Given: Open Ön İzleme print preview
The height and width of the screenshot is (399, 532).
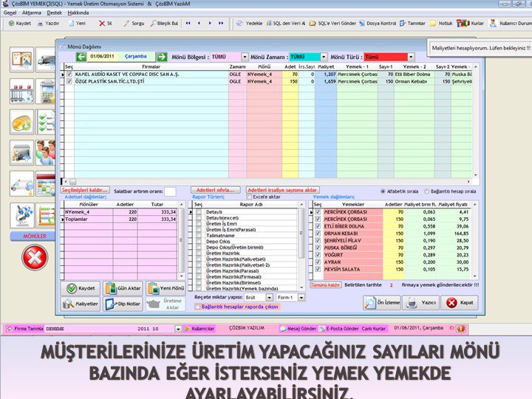Looking at the screenshot, I should [382, 302].
